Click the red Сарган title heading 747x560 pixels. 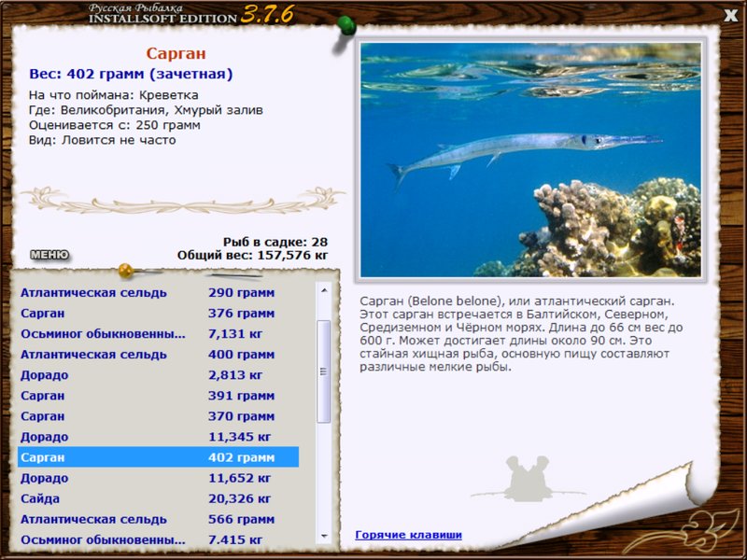pos(176,53)
